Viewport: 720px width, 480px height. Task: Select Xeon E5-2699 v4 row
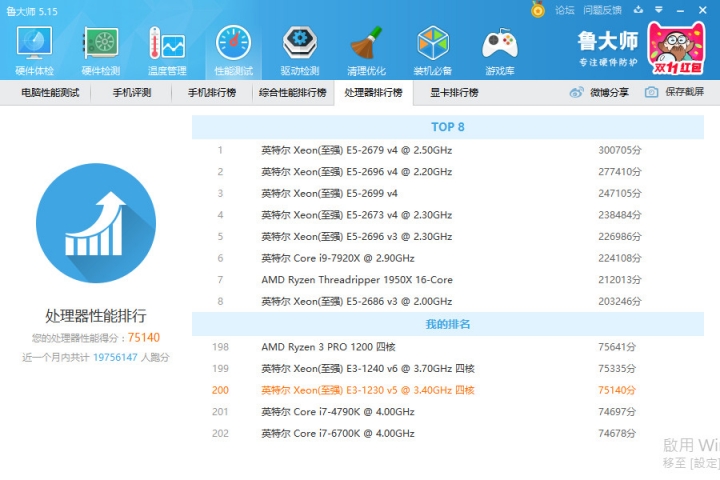coord(448,193)
